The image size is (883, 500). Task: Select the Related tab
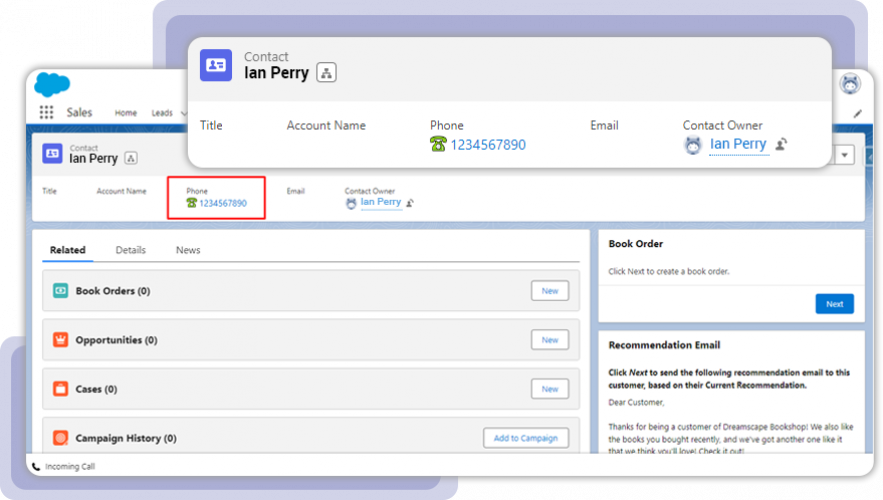coord(68,250)
